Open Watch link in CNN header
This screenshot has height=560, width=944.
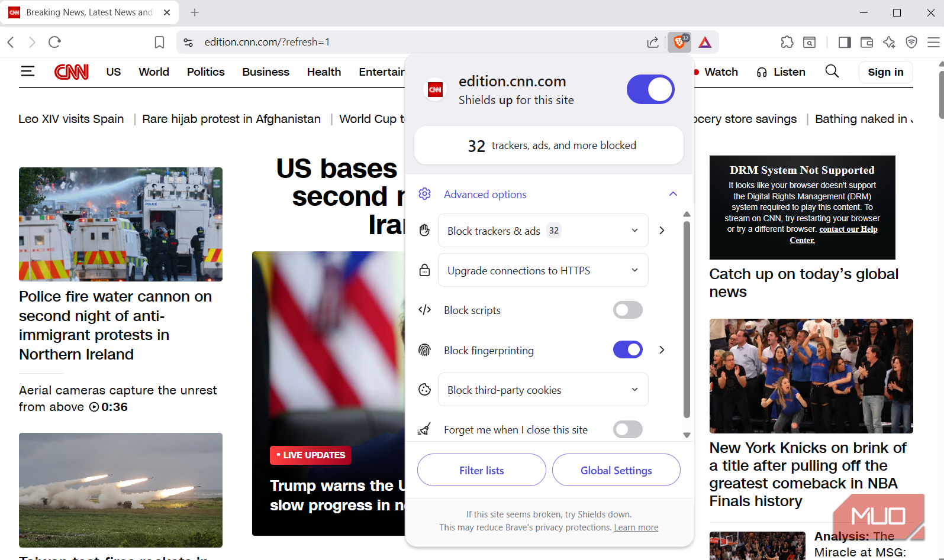click(721, 72)
